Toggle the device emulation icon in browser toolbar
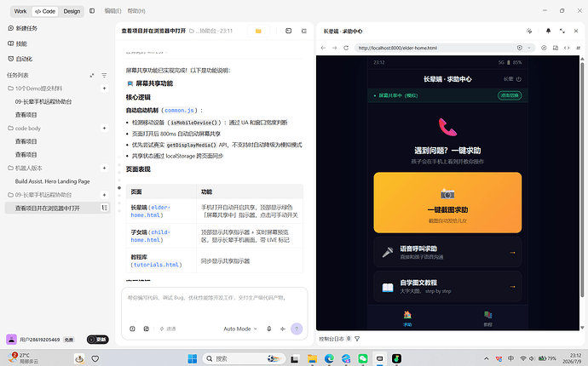Image resolution: width=588 pixels, height=366 pixels. point(556,48)
